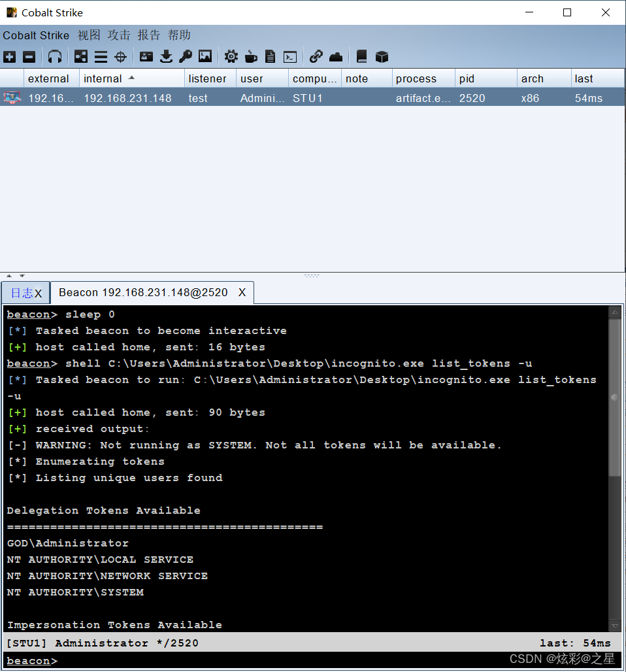Open Screenshots picture icon
Screen dimensions: 626x672
pyautogui.click(x=205, y=57)
